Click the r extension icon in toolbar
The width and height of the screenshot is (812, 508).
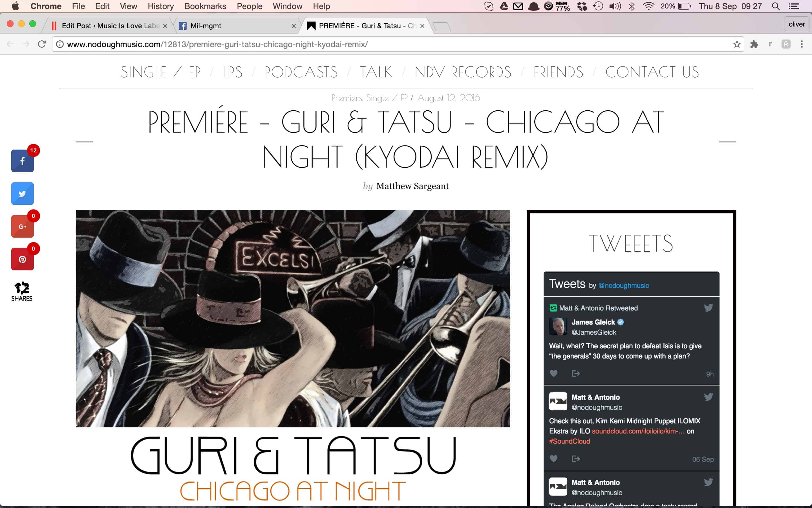click(770, 44)
